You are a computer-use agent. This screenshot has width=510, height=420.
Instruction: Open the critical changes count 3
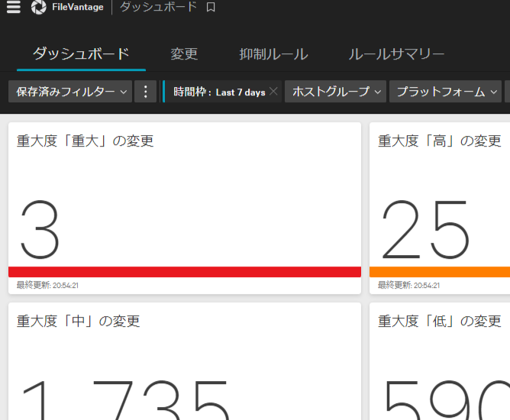pyautogui.click(x=40, y=229)
